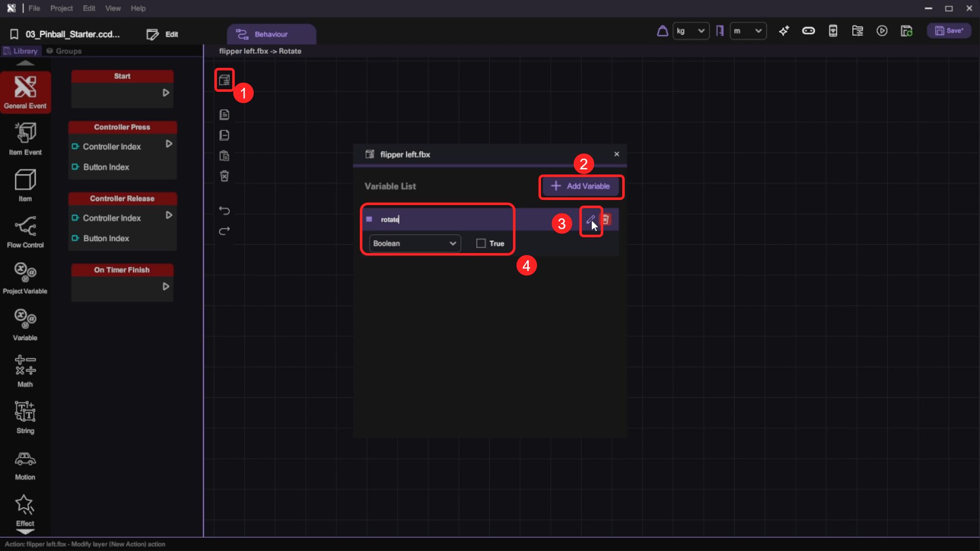
Task: Open the m length unit dropdown
Action: [747, 31]
